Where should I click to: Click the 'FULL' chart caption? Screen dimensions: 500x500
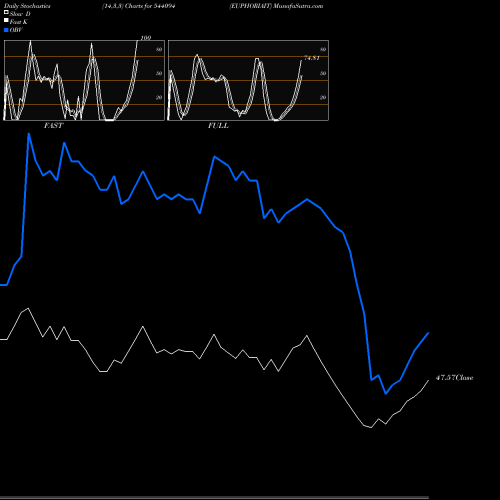tap(218, 126)
